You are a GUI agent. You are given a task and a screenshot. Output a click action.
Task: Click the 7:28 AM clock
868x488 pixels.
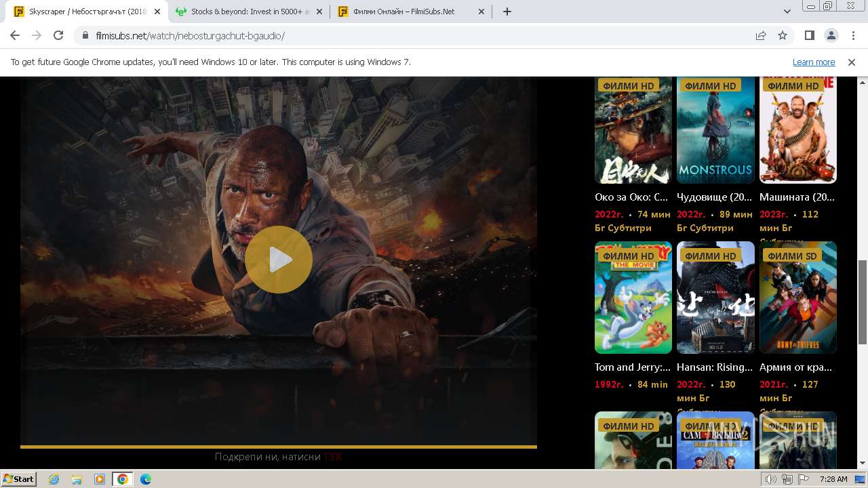(833, 479)
